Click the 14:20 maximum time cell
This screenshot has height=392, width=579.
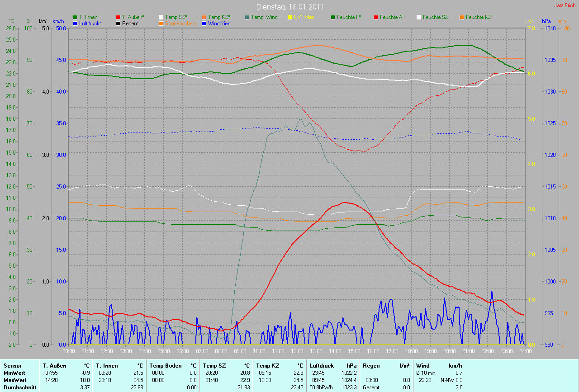tap(51, 380)
